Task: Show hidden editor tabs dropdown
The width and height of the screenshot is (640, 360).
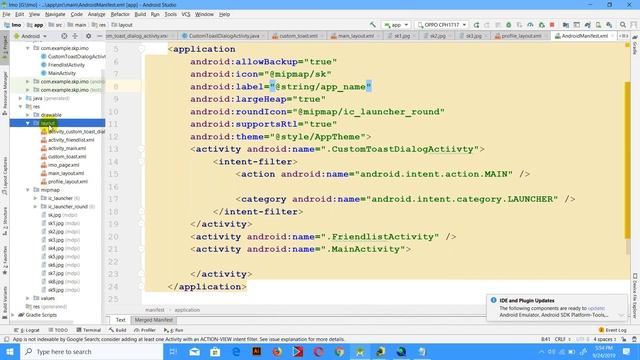Action: (x=623, y=36)
